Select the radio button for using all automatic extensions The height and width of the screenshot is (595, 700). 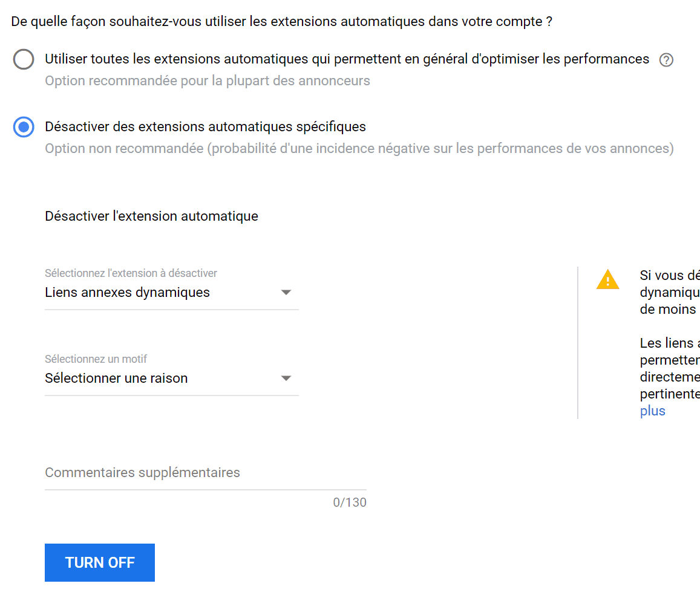tap(24, 59)
